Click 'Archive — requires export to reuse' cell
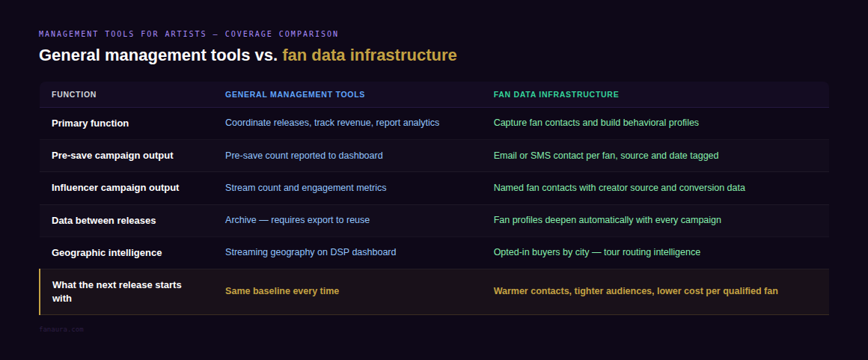The height and width of the screenshot is (360, 868). pos(297,220)
